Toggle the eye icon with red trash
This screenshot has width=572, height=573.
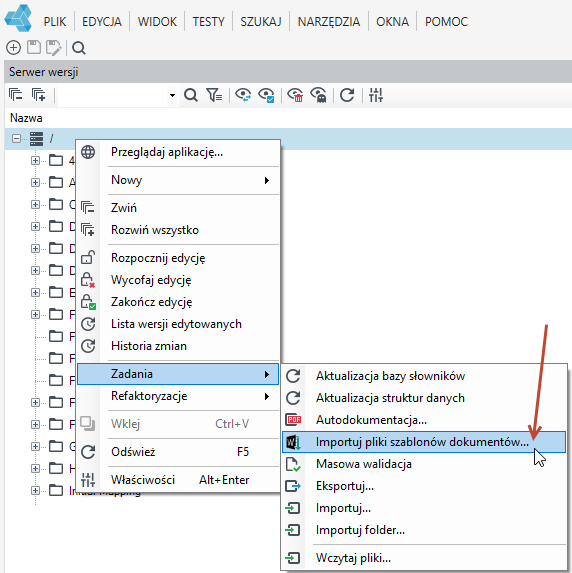coord(295,95)
